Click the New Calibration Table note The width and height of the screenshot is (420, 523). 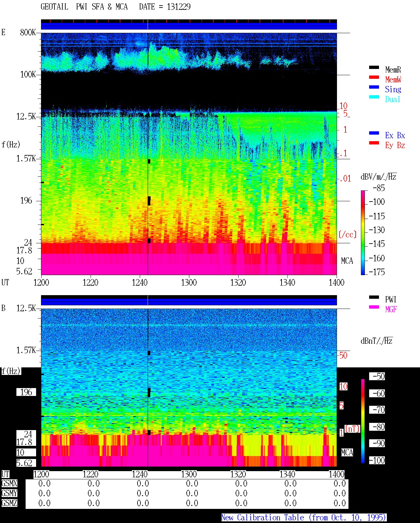(304, 518)
